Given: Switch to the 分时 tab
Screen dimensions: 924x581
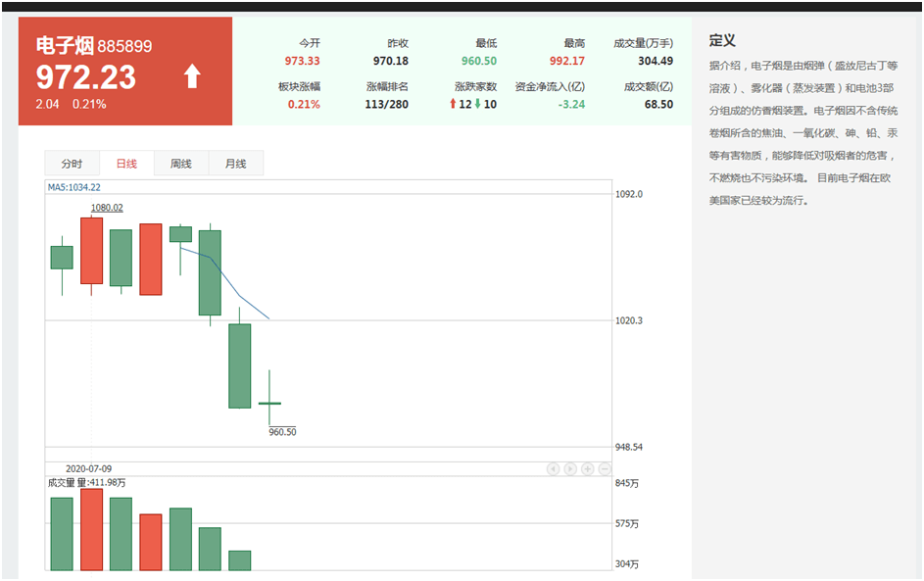Looking at the screenshot, I should pos(72,164).
